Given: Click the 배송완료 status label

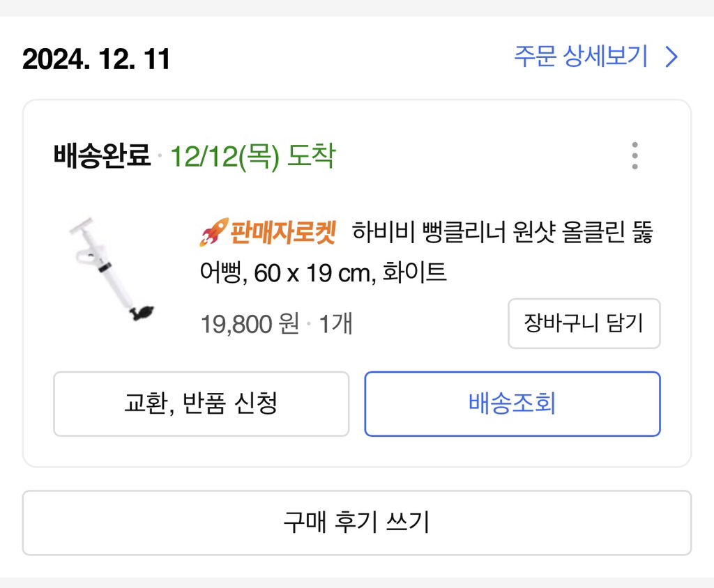Looking at the screenshot, I should (102, 157).
